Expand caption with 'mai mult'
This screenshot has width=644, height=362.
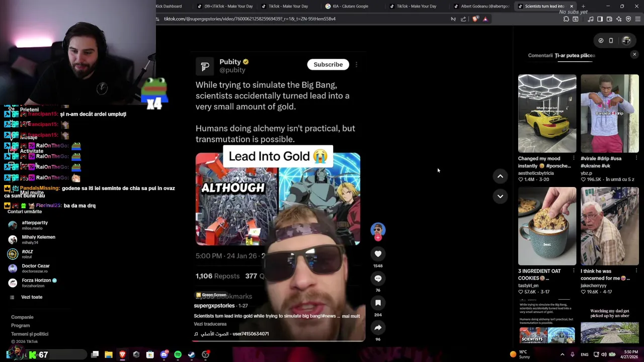click(351, 316)
